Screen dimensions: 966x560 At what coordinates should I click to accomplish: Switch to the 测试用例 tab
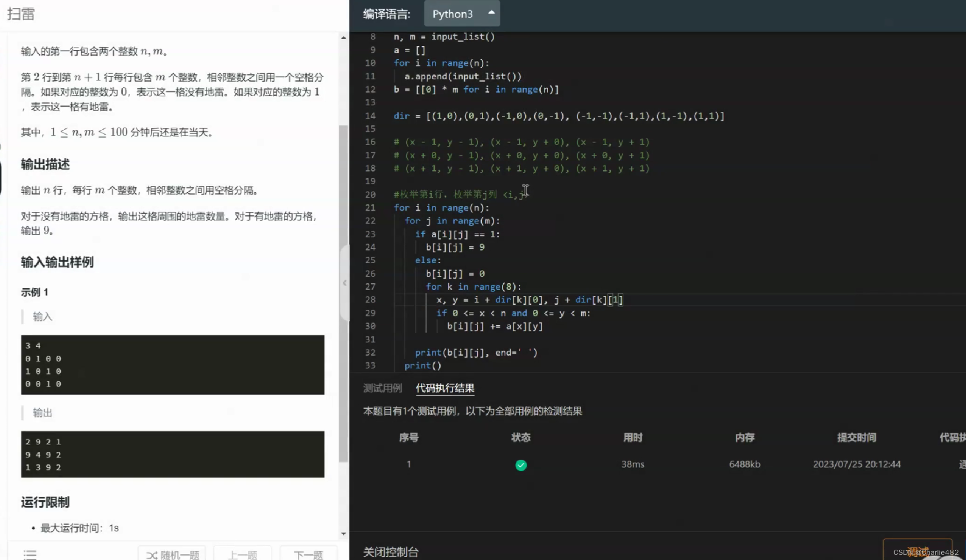pyautogui.click(x=382, y=388)
